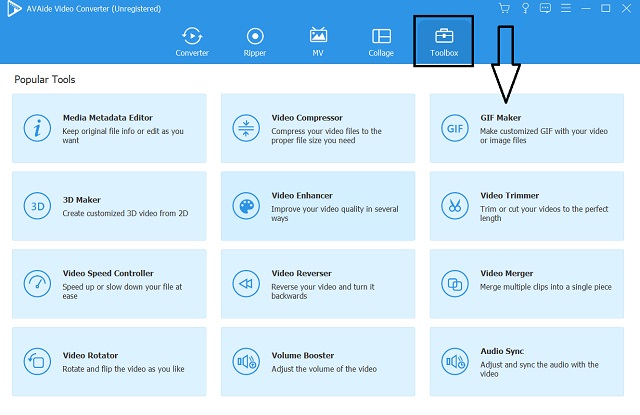This screenshot has height=415, width=640.
Task: Click 'Compress your video files' description
Action: point(327,135)
